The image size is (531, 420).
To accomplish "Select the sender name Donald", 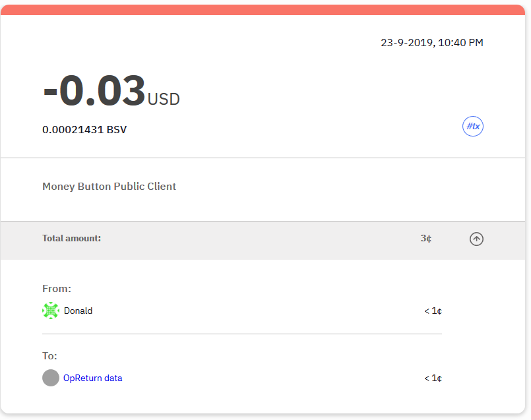I will coord(78,311).
